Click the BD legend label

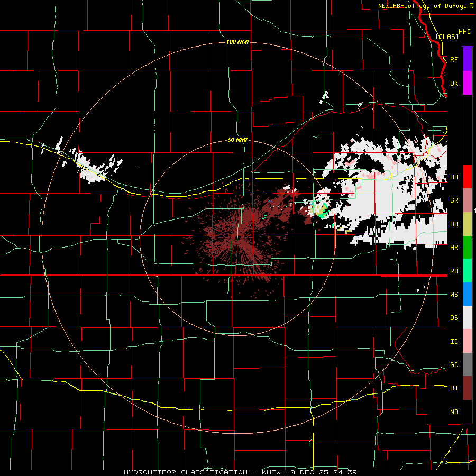(454, 224)
